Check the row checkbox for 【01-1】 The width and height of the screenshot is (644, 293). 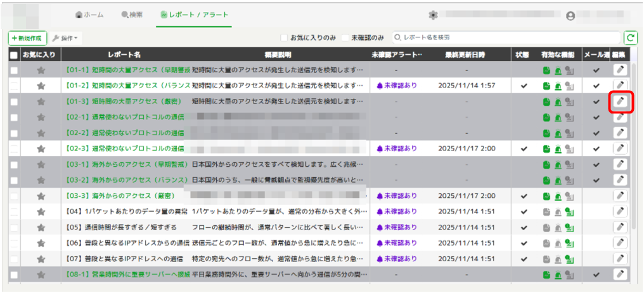pyautogui.click(x=14, y=70)
